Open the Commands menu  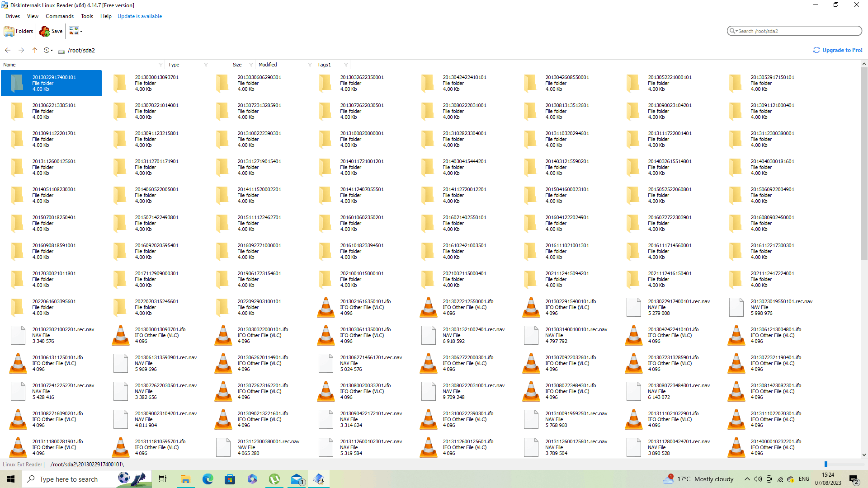click(x=59, y=16)
